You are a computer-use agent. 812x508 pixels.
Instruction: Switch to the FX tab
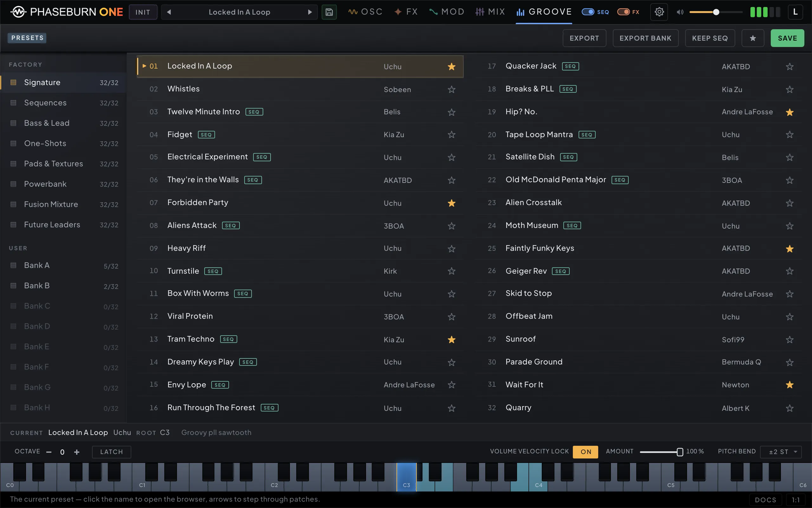(x=406, y=12)
